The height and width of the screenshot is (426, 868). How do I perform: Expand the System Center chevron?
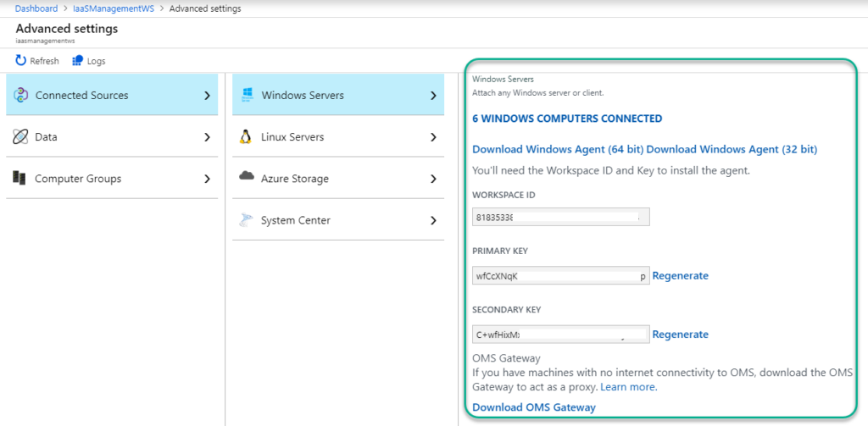pyautogui.click(x=433, y=221)
